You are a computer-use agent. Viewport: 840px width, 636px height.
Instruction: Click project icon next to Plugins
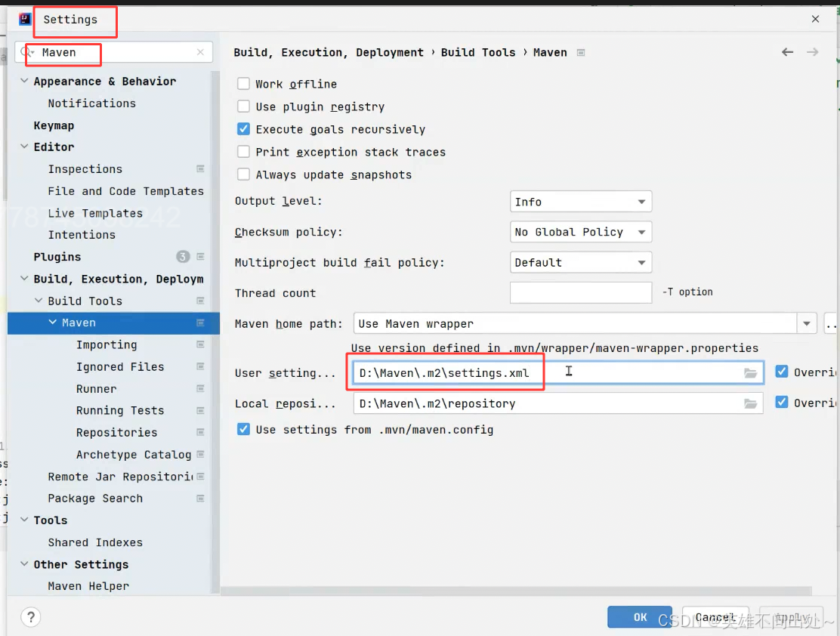[200, 257]
